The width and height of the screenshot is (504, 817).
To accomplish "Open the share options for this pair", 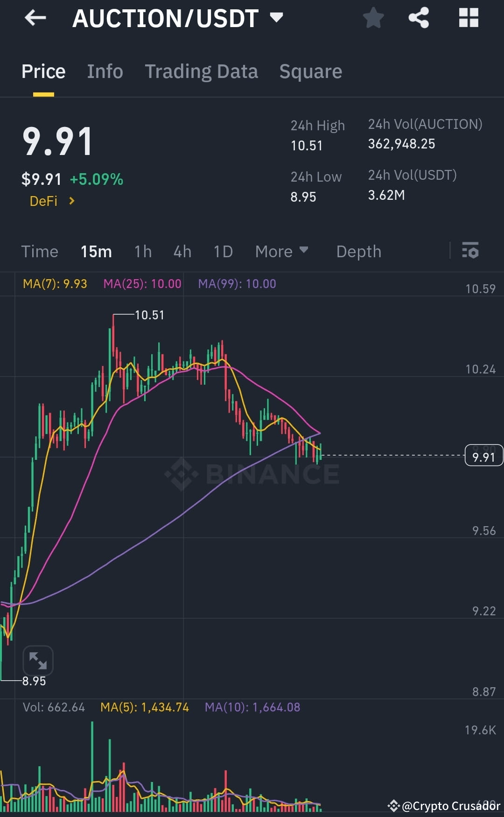I will tap(419, 18).
